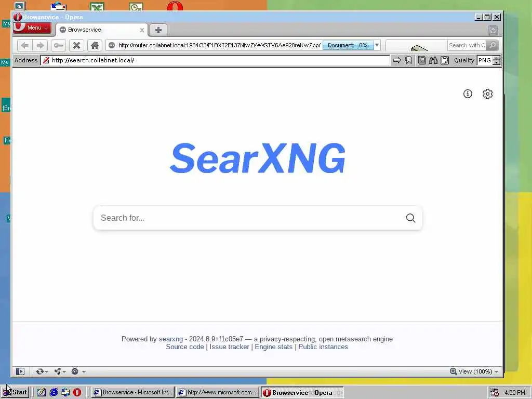The image size is (532, 399).
Task: Click the Opera icon on the desktop
Action: 175,6
